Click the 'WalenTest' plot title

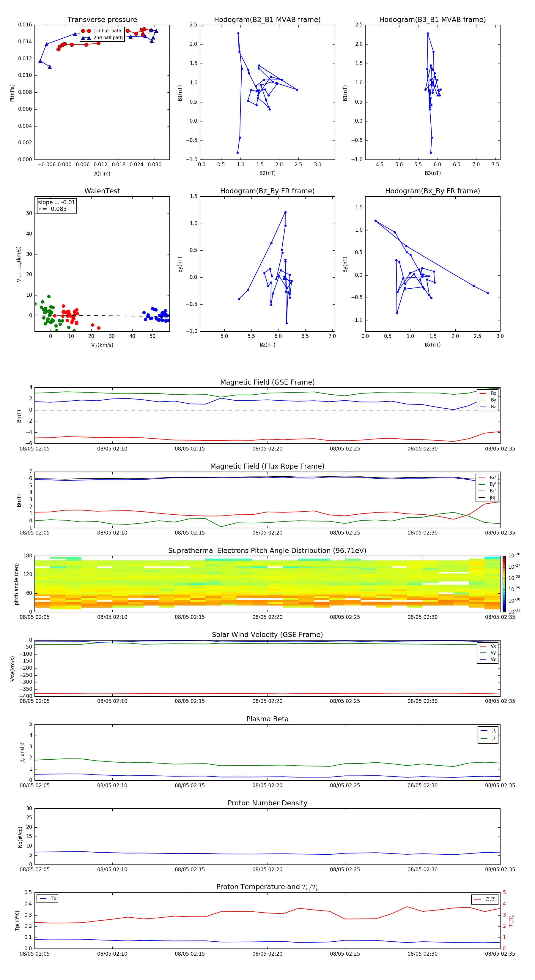[x=102, y=191]
